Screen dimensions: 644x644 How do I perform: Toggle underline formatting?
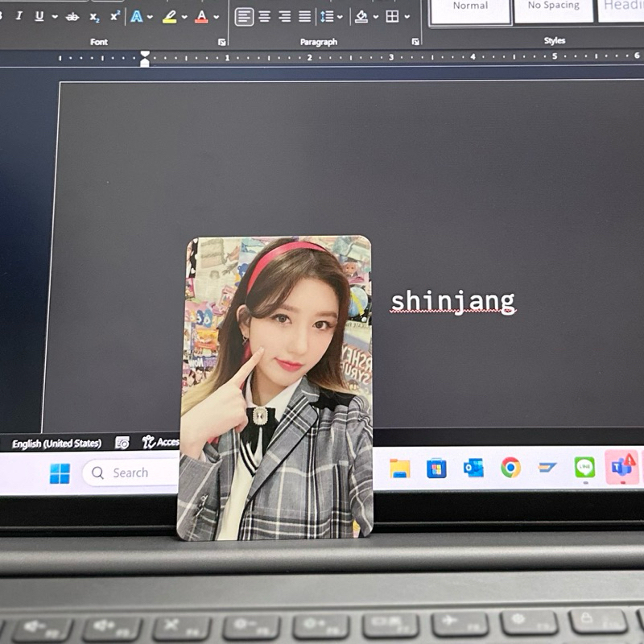39,16
